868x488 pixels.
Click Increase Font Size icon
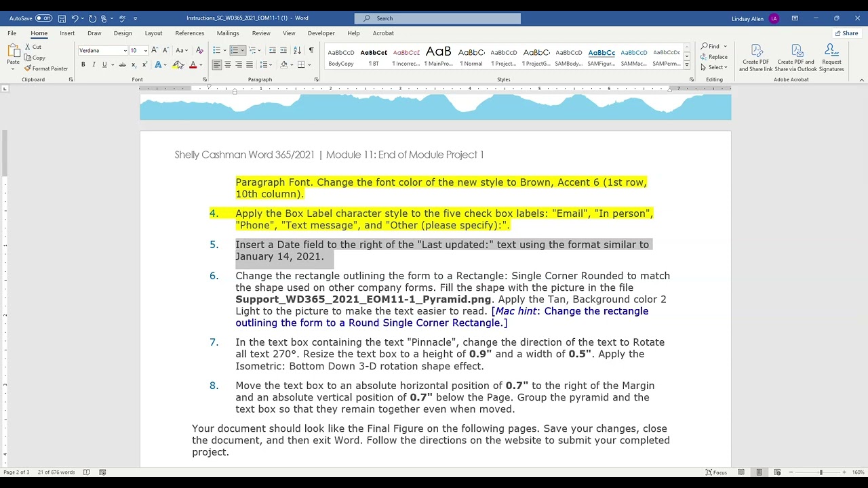point(155,50)
